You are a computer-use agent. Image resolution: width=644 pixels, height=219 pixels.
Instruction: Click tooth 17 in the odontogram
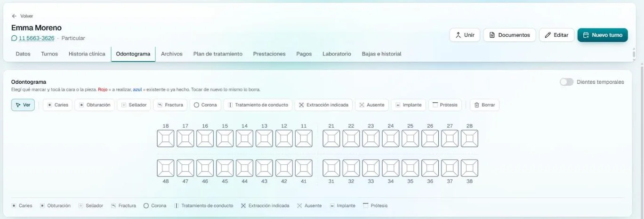(185, 138)
